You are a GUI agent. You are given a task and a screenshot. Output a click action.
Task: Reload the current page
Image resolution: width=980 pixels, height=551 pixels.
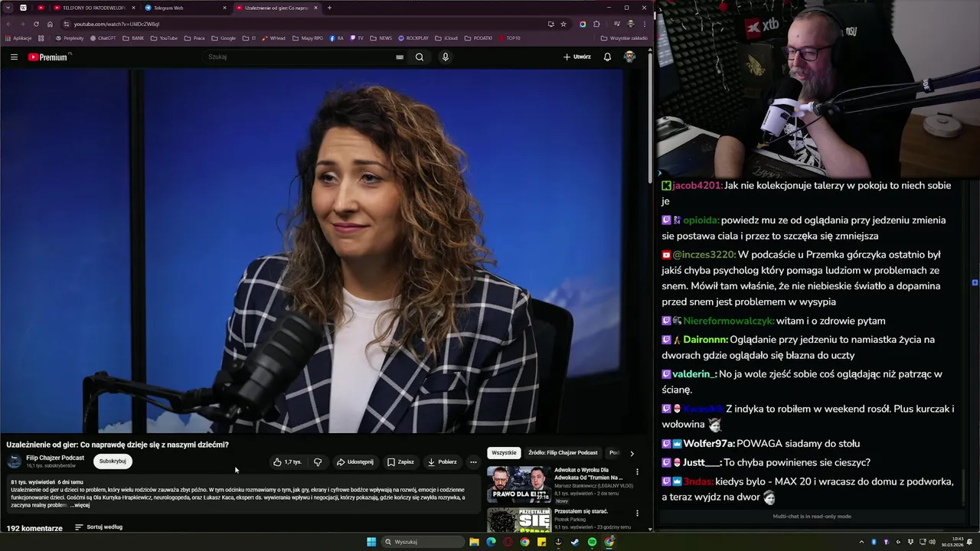tap(36, 24)
